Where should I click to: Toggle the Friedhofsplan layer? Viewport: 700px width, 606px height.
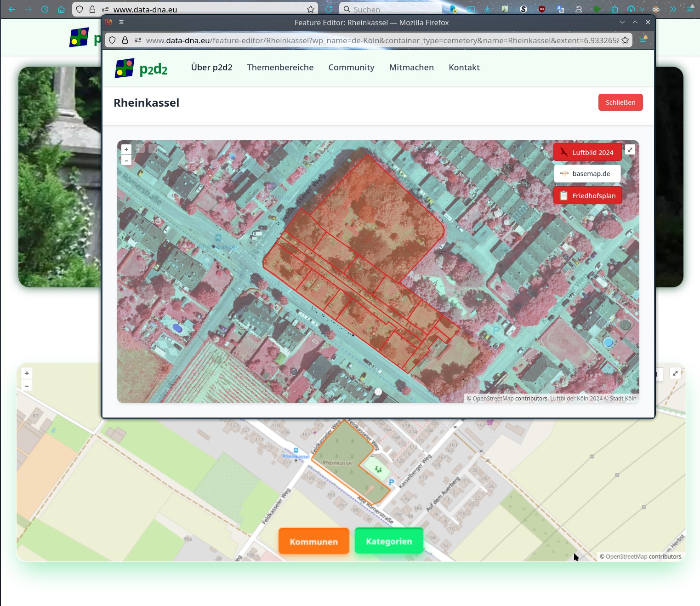click(587, 195)
